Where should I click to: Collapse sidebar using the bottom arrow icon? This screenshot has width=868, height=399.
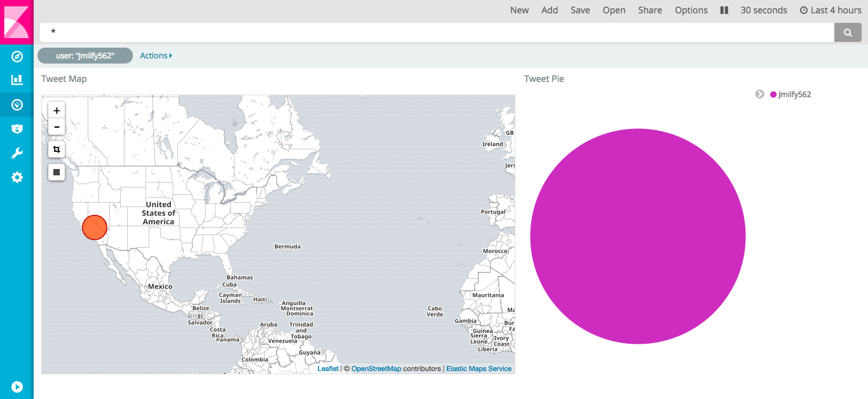click(17, 386)
